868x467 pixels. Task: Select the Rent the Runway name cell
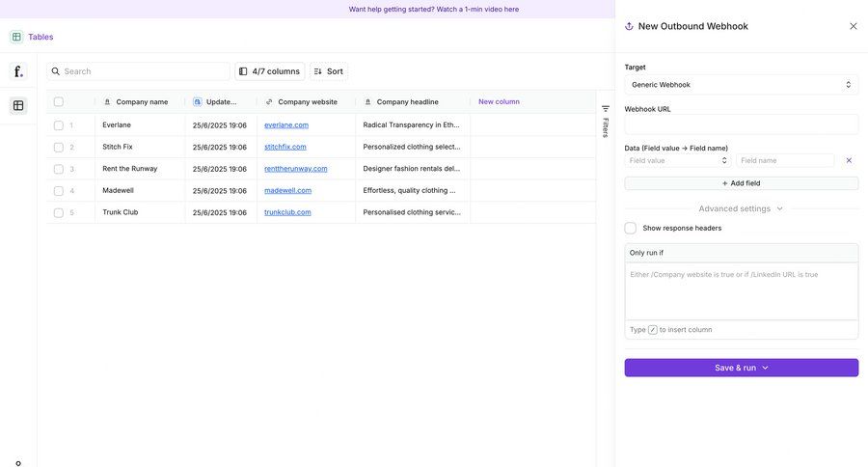[x=140, y=169]
